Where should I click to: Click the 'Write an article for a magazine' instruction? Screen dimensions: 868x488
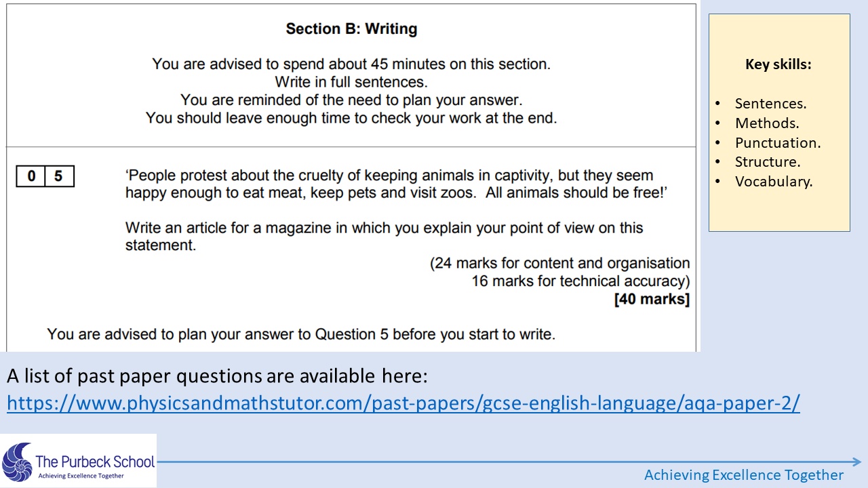pyautogui.click(x=384, y=237)
